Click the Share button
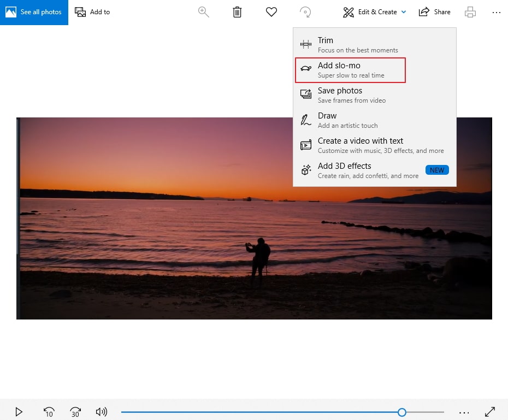 pyautogui.click(x=434, y=12)
